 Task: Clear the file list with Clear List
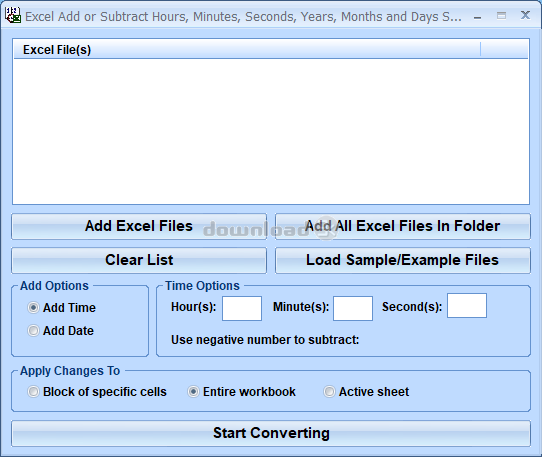139,260
